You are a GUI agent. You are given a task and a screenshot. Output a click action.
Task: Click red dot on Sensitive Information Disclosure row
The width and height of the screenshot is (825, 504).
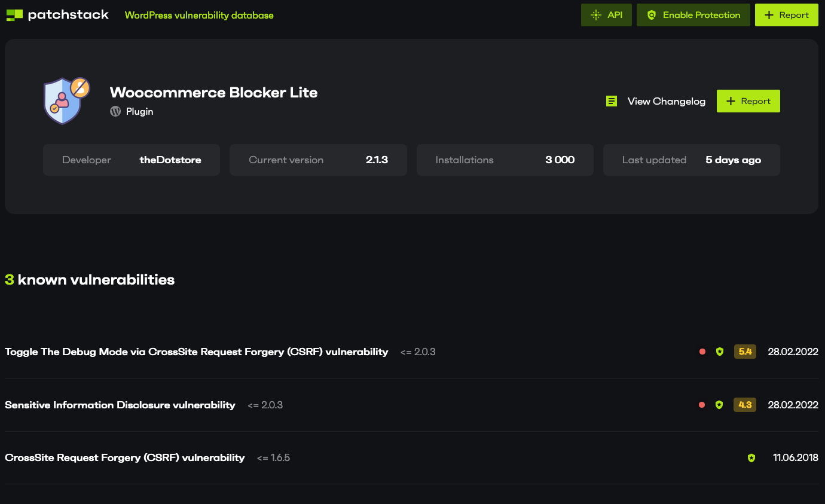(x=702, y=405)
